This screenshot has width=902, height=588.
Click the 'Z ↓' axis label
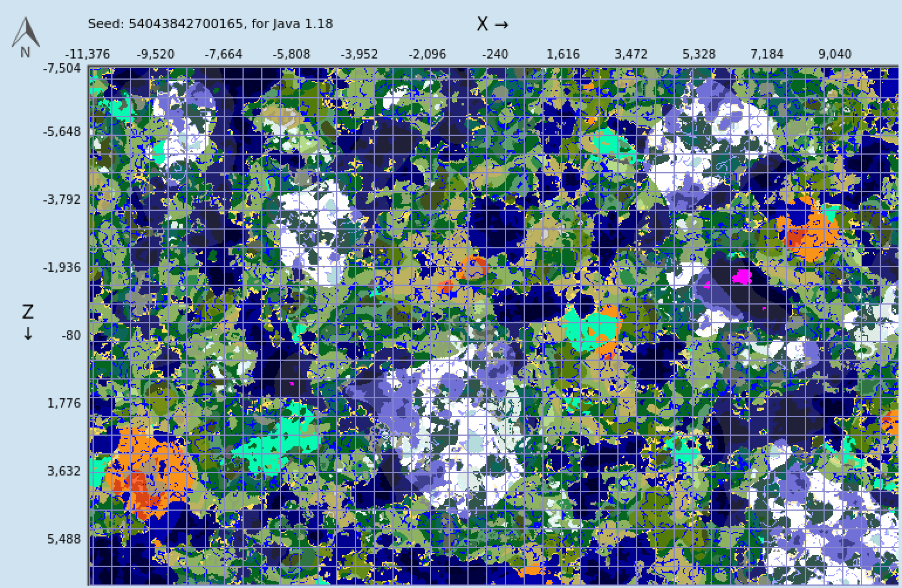click(x=28, y=322)
